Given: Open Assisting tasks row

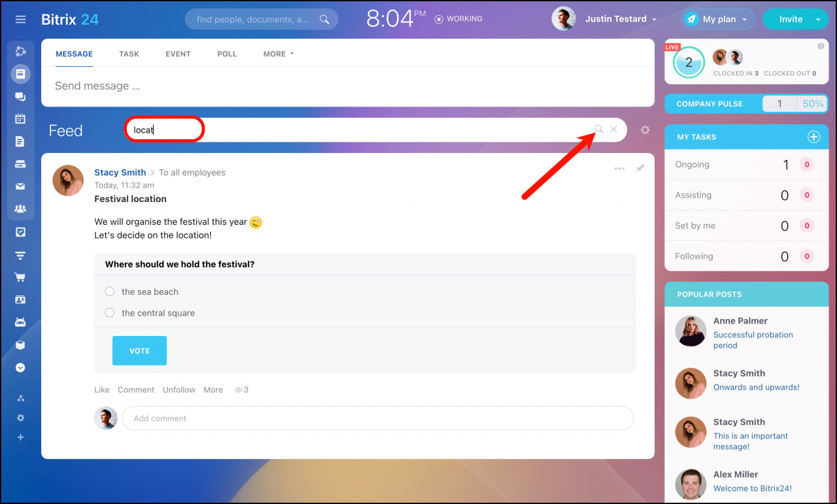Looking at the screenshot, I should point(747,195).
